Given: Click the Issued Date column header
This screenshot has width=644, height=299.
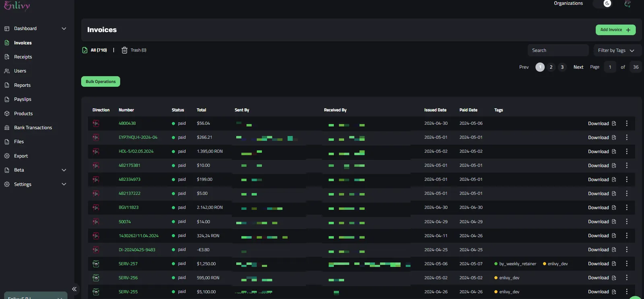Looking at the screenshot, I should click(435, 110).
